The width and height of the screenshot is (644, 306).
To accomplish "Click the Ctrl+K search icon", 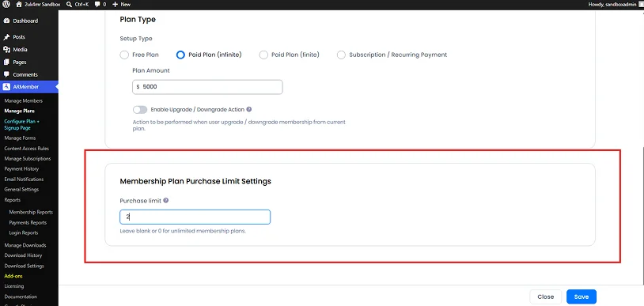I will [69, 4].
